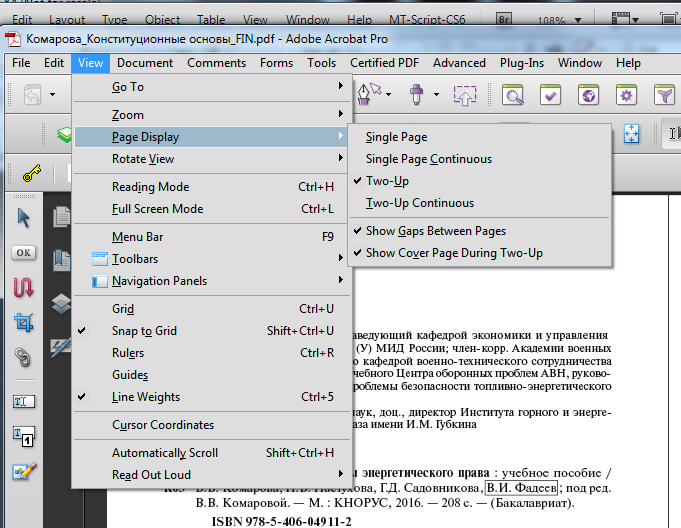
Task: Uncheck the Two-Up page display option
Action: [x=479, y=181]
